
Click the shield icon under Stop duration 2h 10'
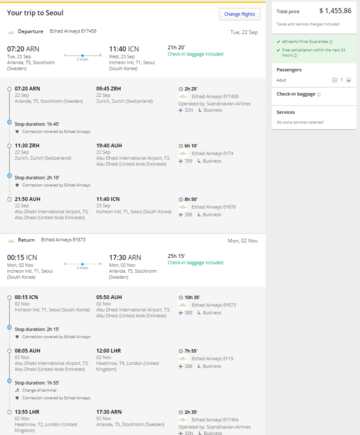(x=17, y=185)
